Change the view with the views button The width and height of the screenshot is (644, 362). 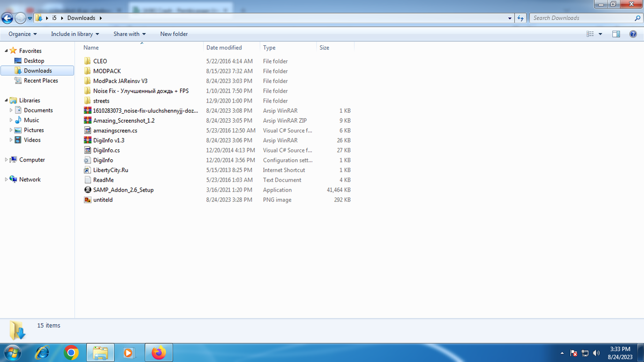pos(591,34)
